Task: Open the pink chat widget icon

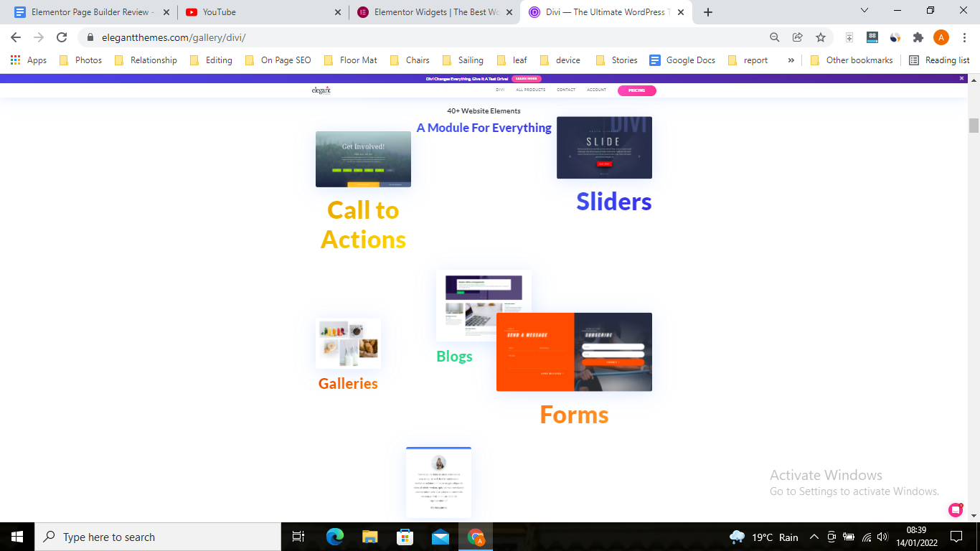Action: coord(956,510)
